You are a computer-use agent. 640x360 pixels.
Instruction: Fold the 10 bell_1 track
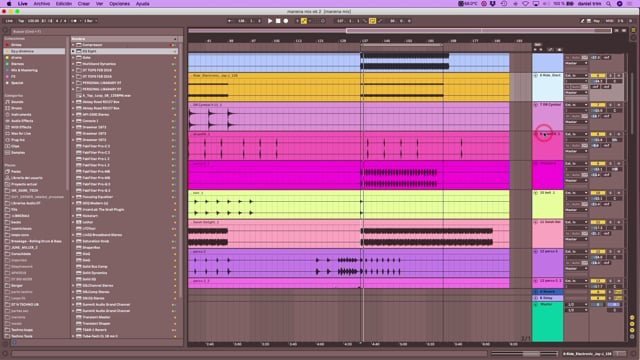coord(536,193)
